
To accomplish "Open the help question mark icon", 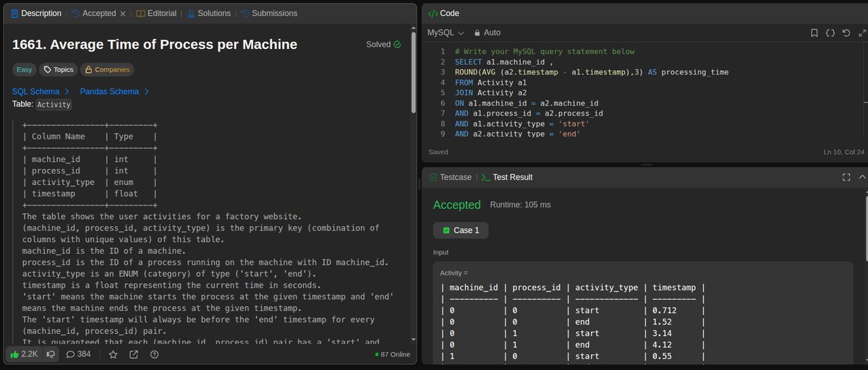I will click(x=154, y=354).
